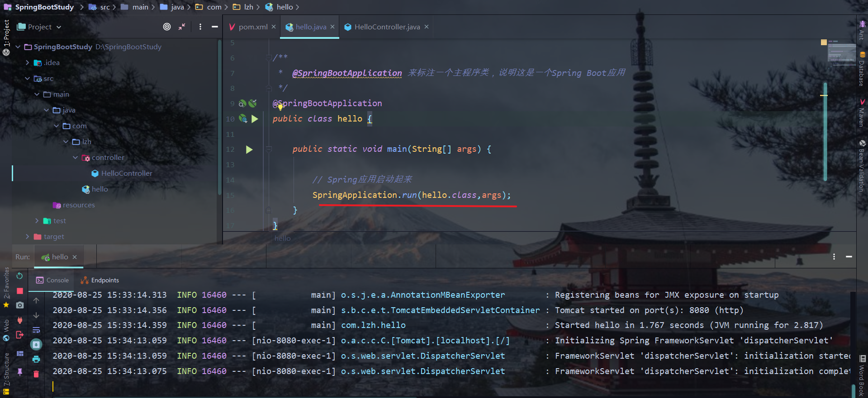Click the yellow warning stripe marker
Screen dimensions: 868x398
824,95
